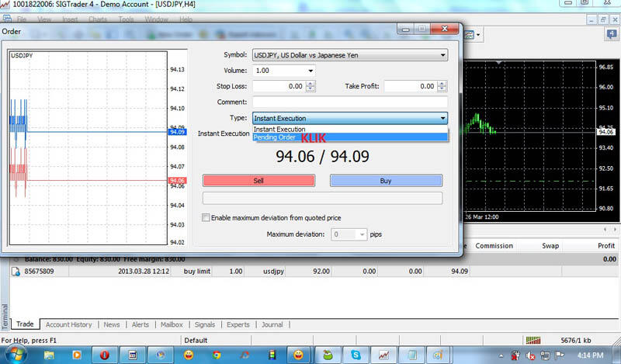Viewport: 621px width, 364px height.
Task: Open the Insert menu
Action: click(x=70, y=19)
